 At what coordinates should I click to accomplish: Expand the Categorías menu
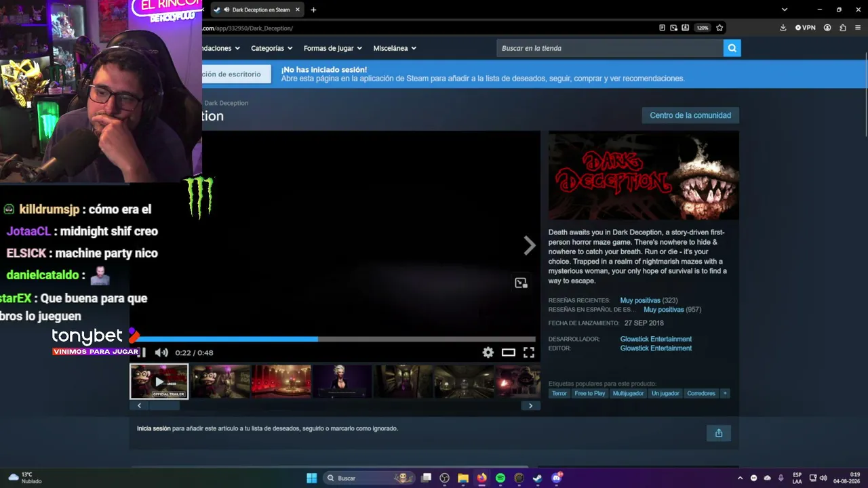[272, 48]
